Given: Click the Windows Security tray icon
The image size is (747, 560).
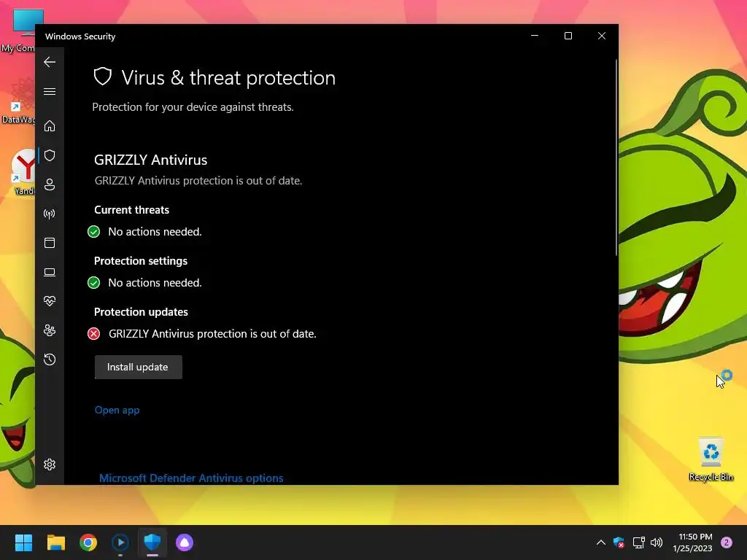Looking at the screenshot, I should tap(619, 542).
